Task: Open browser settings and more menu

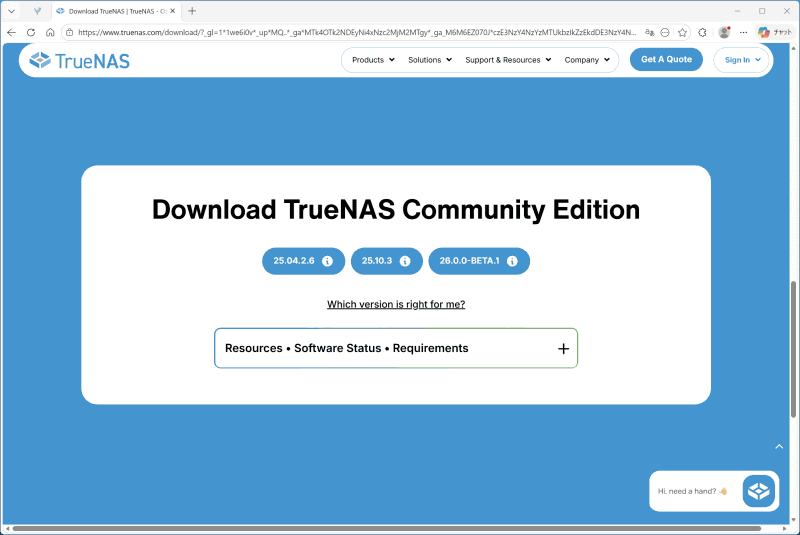Action: tap(743, 32)
